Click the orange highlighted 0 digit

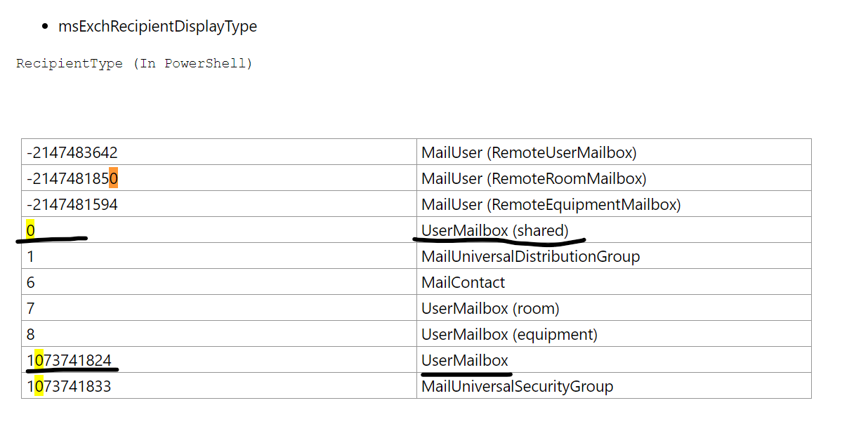point(114,178)
